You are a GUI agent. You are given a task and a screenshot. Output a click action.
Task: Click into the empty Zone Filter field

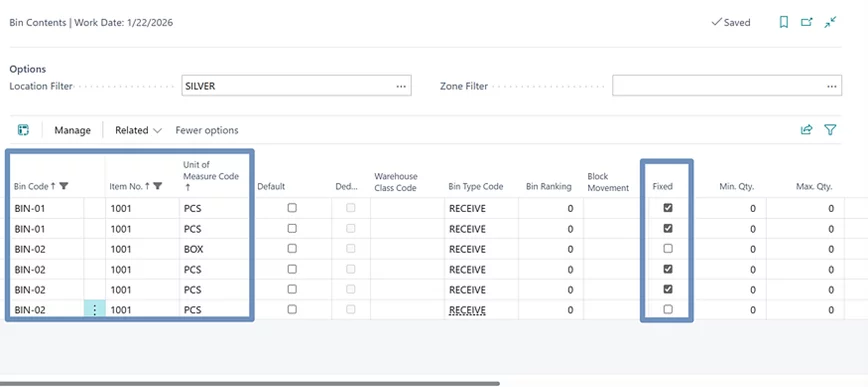(727, 86)
